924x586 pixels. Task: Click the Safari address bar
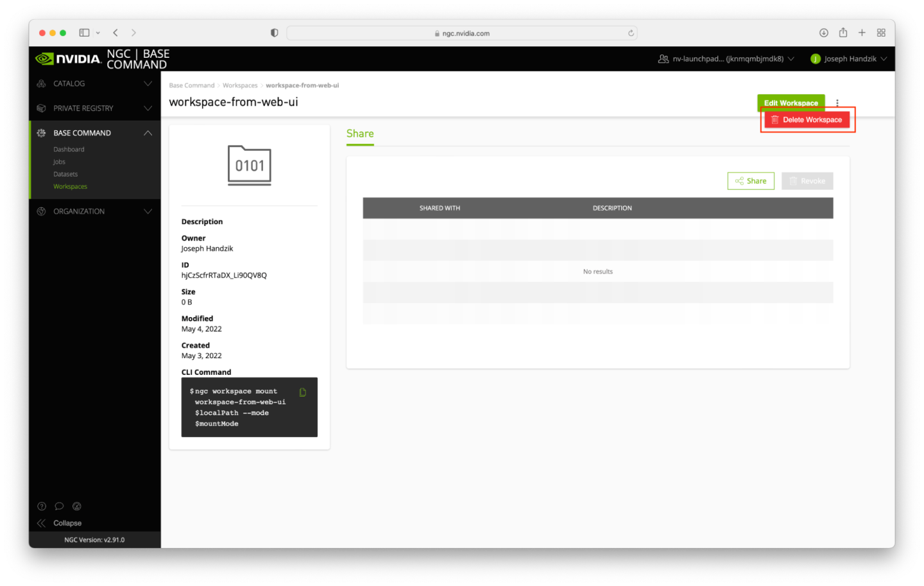coord(462,33)
